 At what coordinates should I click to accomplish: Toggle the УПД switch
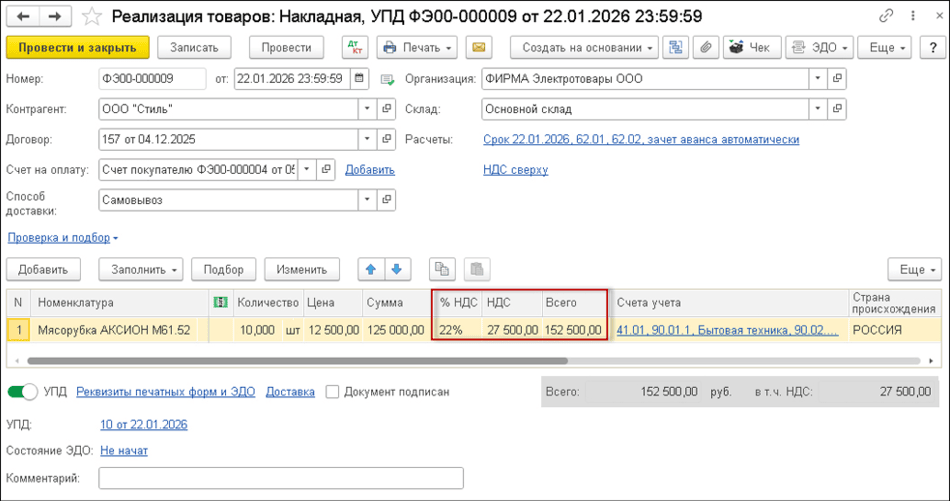(22, 392)
